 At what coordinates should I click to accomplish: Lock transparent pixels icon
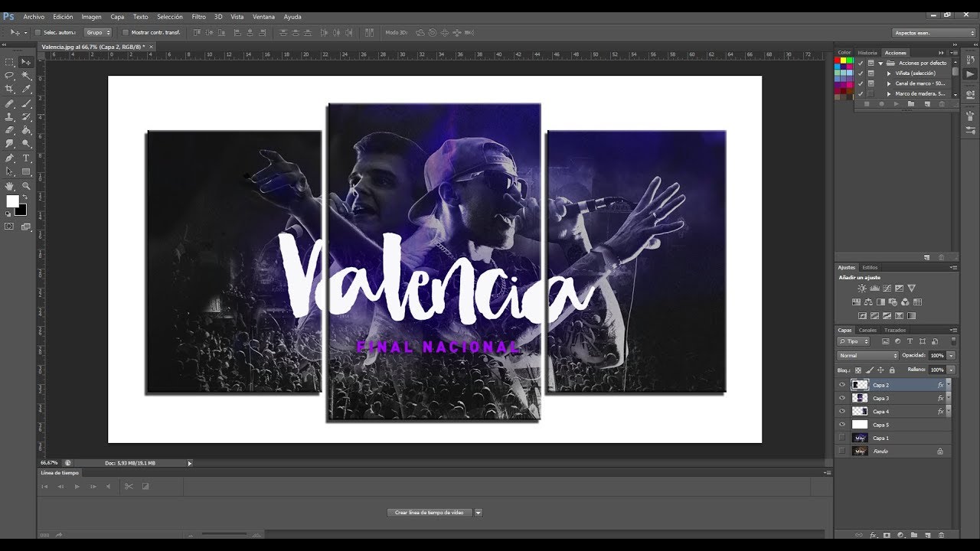click(x=858, y=370)
